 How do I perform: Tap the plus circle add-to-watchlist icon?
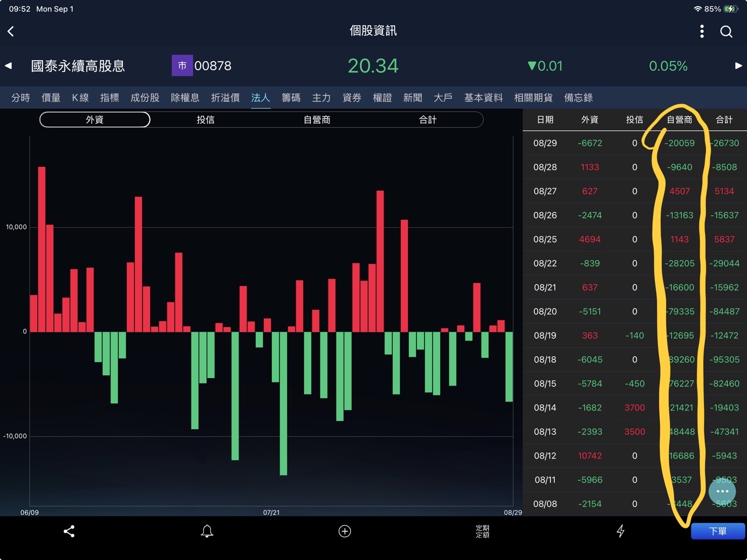pyautogui.click(x=345, y=531)
